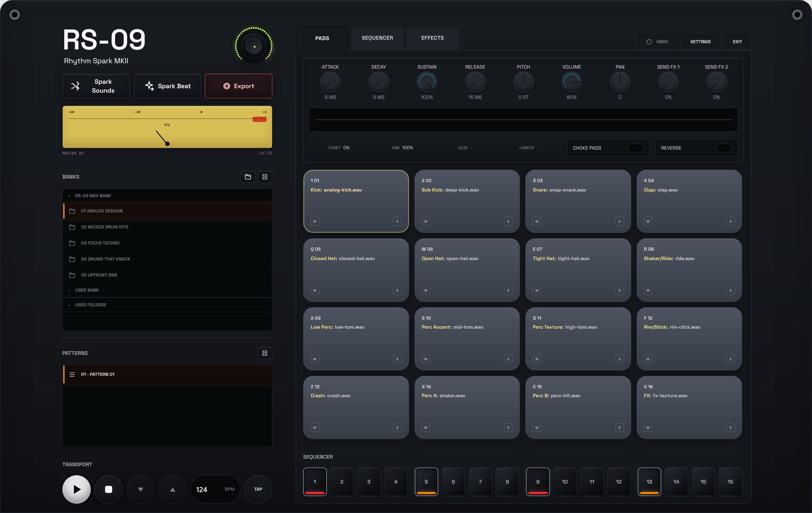Open the load bank folder icon
The width and height of the screenshot is (812, 513).
248,177
